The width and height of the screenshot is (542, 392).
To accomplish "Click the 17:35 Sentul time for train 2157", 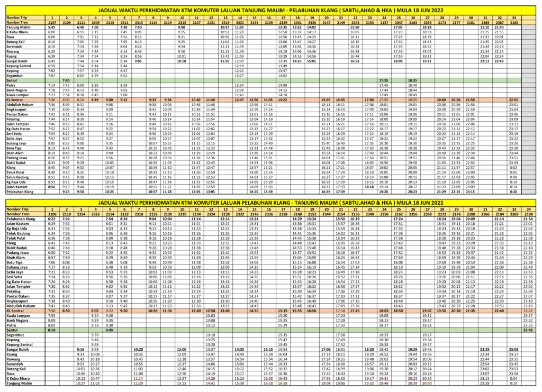I will 384,80.
